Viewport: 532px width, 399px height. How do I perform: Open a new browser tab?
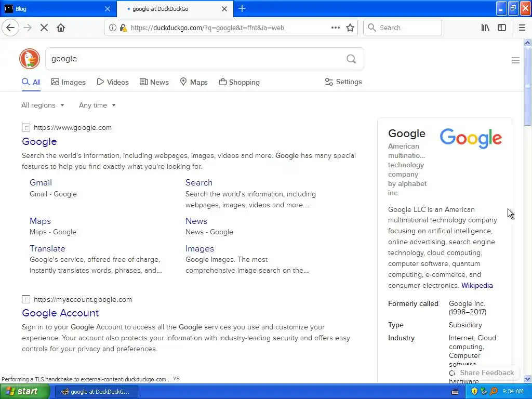242,8
